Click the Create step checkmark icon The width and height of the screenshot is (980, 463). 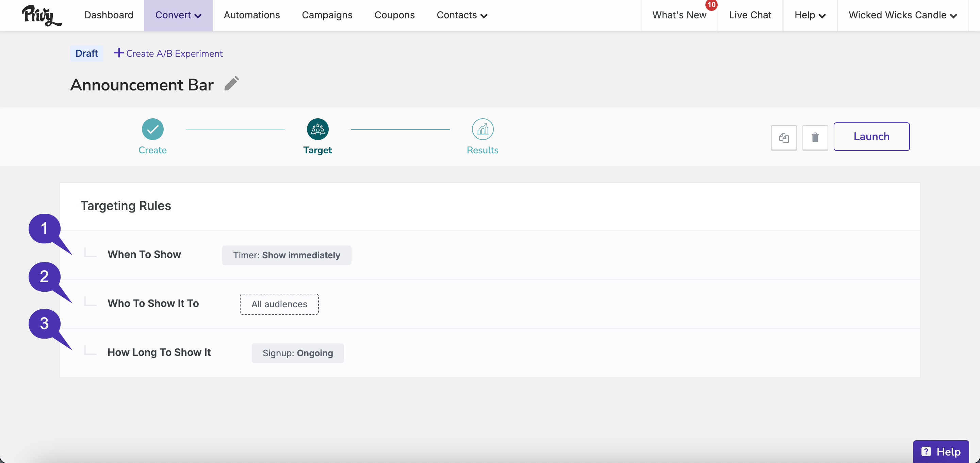coord(152,129)
